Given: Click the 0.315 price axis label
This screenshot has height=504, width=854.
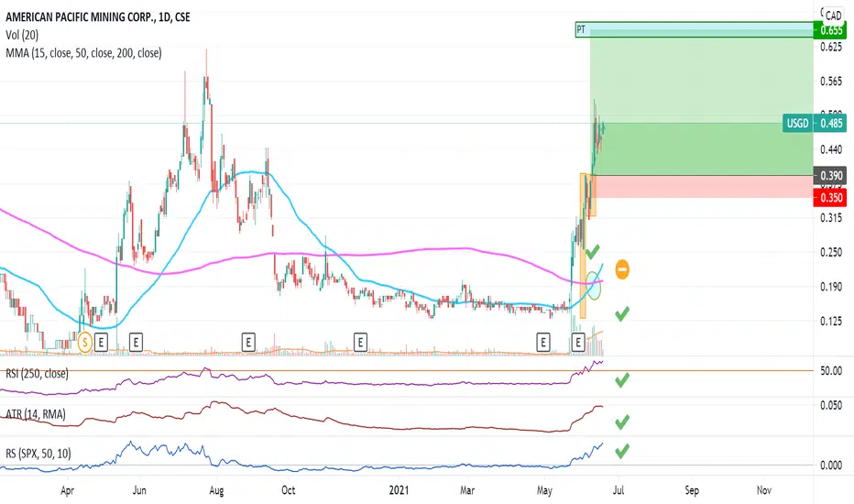Looking at the screenshot, I should point(831,218).
